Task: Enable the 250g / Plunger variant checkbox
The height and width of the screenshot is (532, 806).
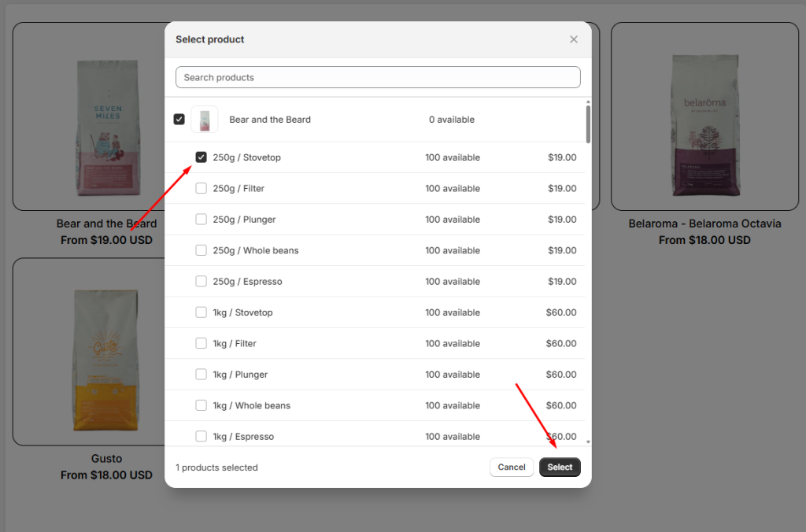Action: [201, 220]
